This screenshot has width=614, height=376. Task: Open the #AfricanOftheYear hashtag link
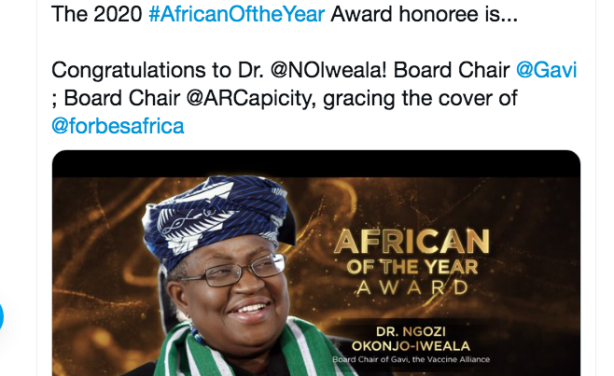tap(237, 14)
